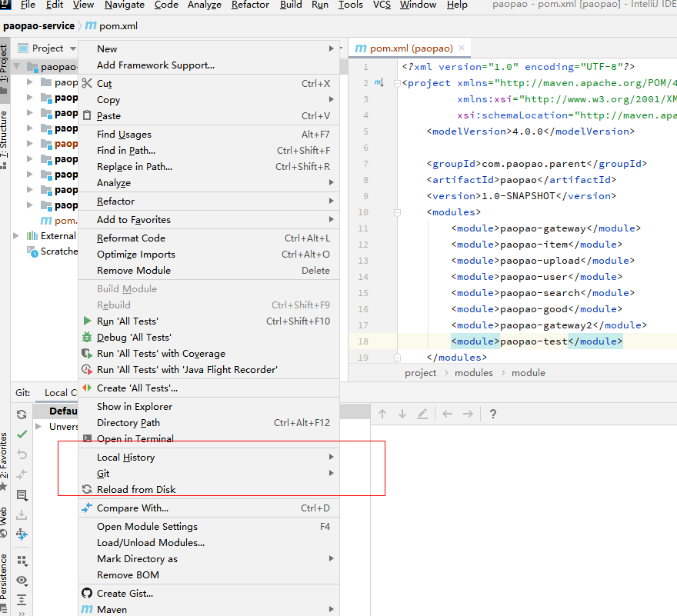Click the edit source pencil icon
The width and height of the screenshot is (677, 616).
click(422, 414)
